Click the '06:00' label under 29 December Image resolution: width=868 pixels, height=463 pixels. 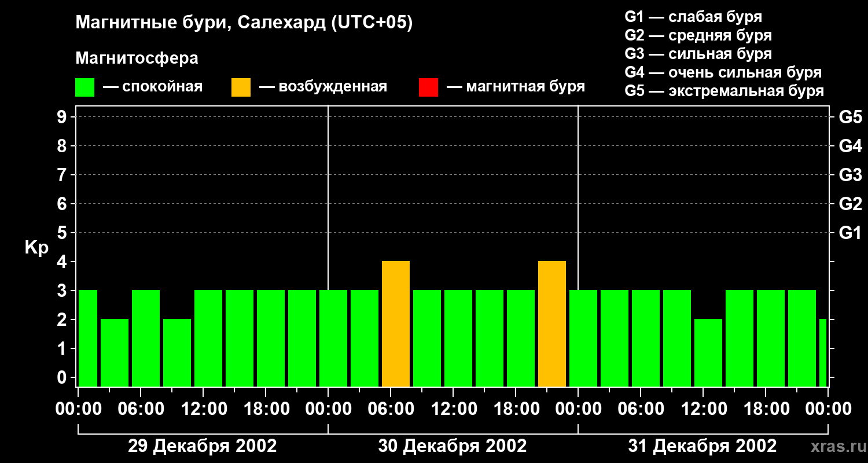[141, 409]
